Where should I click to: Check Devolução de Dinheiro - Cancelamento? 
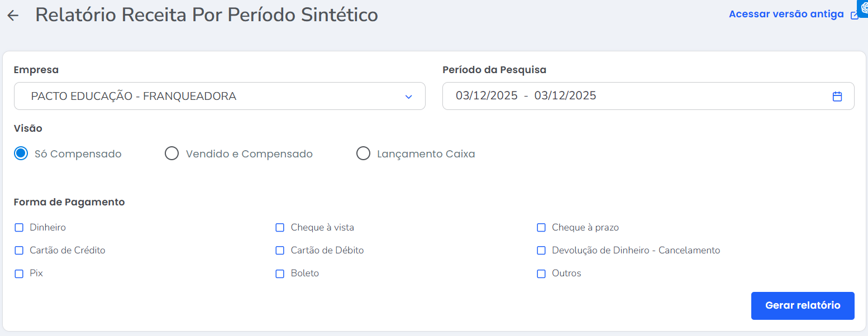(541, 251)
